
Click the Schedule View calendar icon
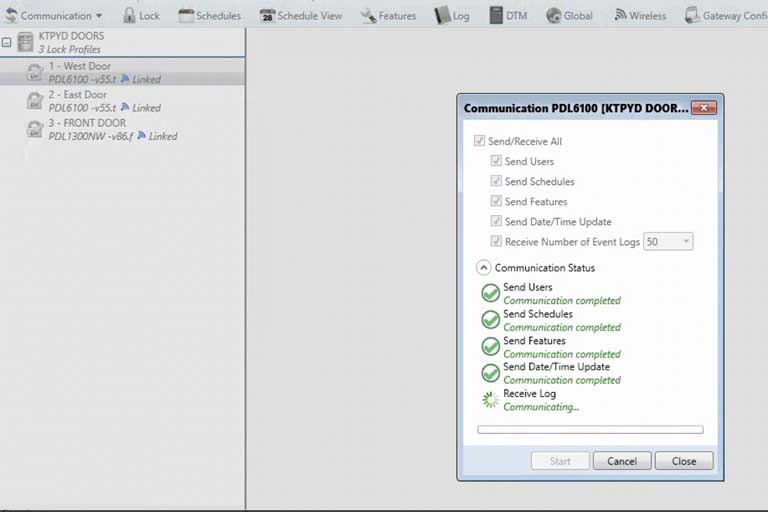click(267, 16)
